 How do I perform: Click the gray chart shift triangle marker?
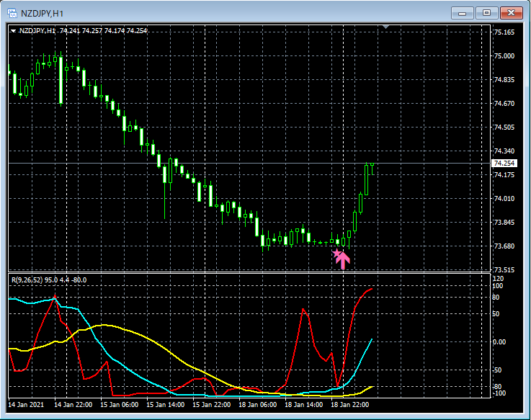386,27
